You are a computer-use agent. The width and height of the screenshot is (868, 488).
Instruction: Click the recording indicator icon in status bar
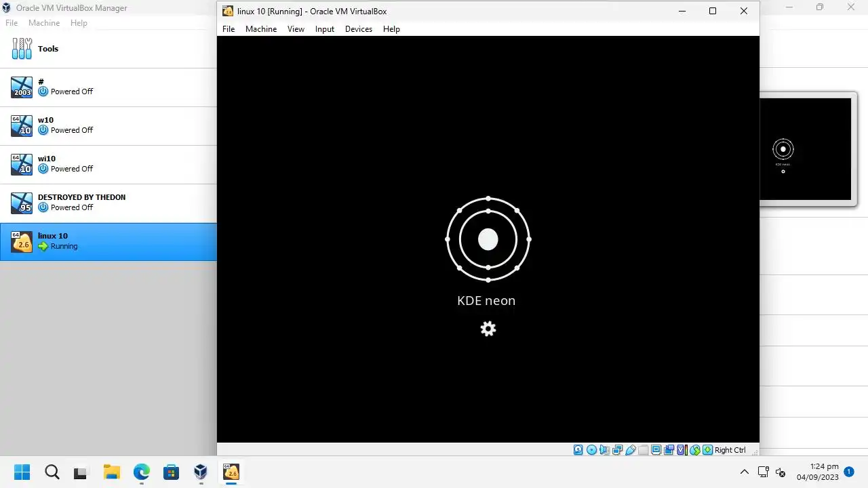tap(669, 450)
